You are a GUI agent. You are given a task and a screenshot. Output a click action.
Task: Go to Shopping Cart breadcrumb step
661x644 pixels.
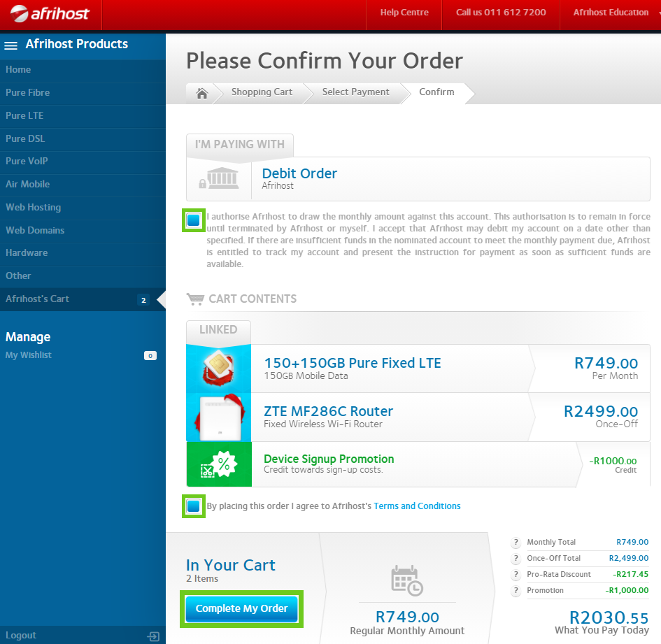[x=262, y=92]
